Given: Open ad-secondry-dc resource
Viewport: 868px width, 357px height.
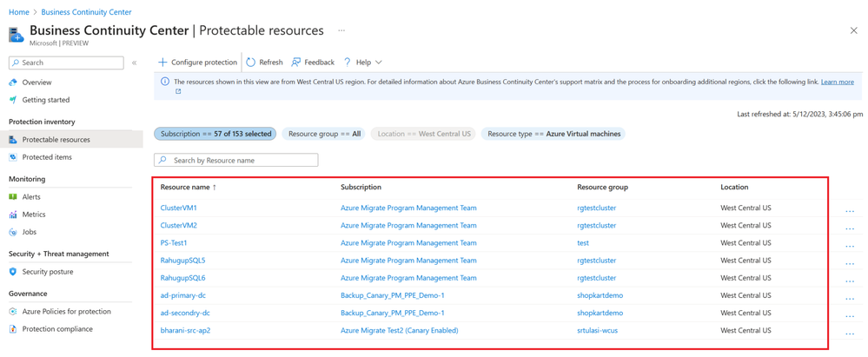Looking at the screenshot, I should [x=185, y=314].
